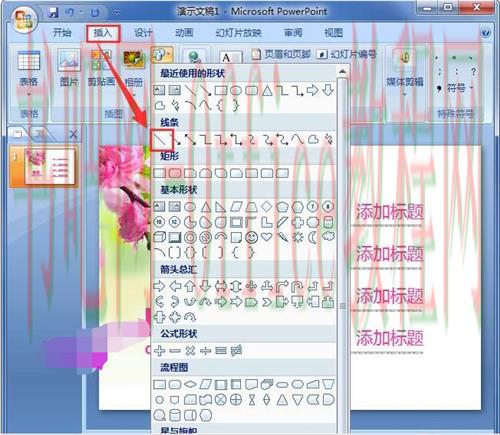Select the Cube shape
Screen dimensions: 500x435
click(159, 237)
